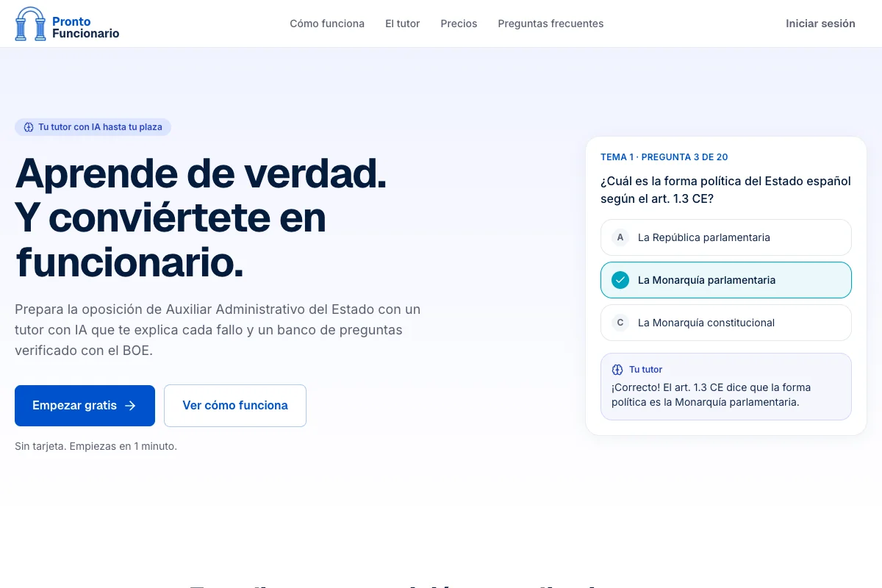Select answer La Monarquía parlamentaria
The image size is (882, 588).
pos(726,280)
